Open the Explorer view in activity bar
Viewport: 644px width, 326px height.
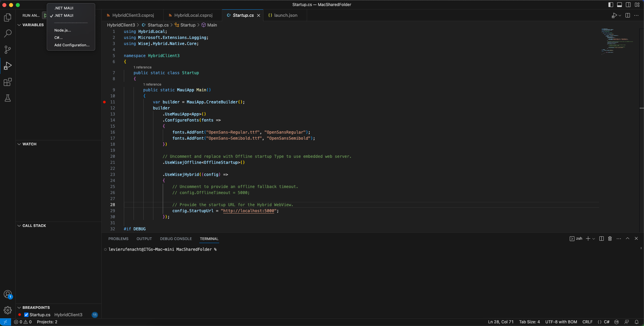(7, 17)
